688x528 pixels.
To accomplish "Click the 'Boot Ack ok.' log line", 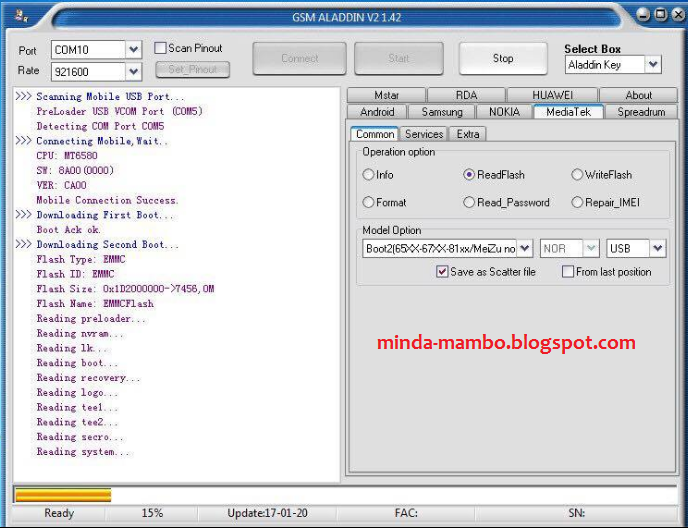I will pyautogui.click(x=69, y=230).
